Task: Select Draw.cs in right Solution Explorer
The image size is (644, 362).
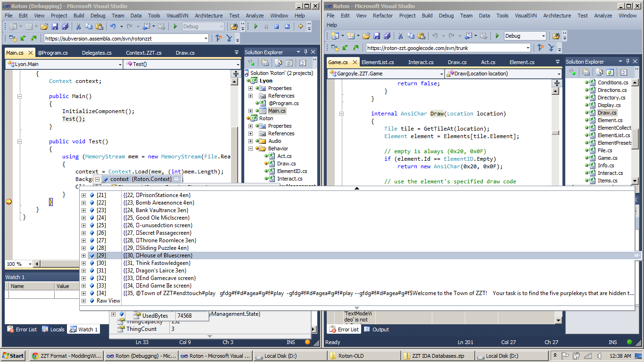Action: point(607,113)
